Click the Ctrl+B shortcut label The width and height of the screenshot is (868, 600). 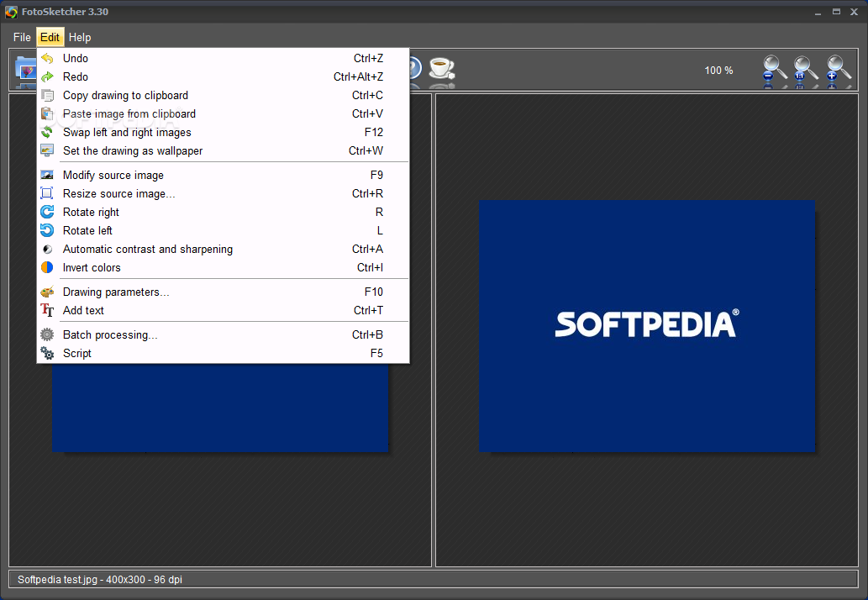(x=367, y=334)
